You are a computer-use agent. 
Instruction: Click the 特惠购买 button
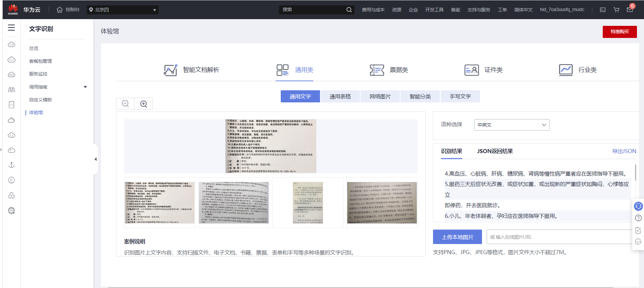tap(620, 32)
